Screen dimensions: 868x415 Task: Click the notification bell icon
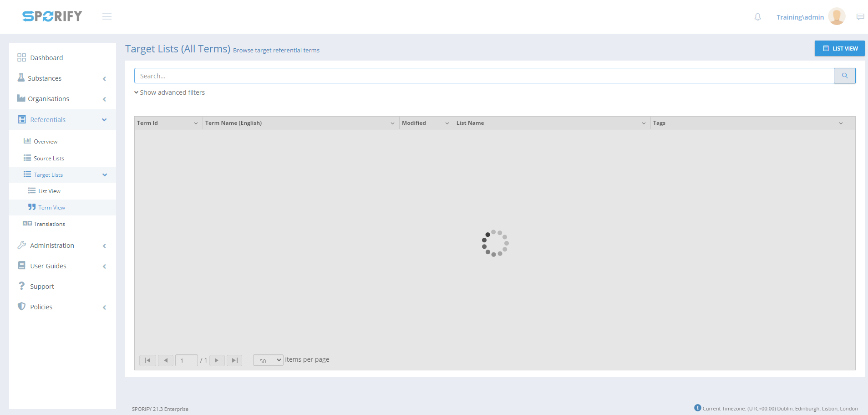click(757, 17)
